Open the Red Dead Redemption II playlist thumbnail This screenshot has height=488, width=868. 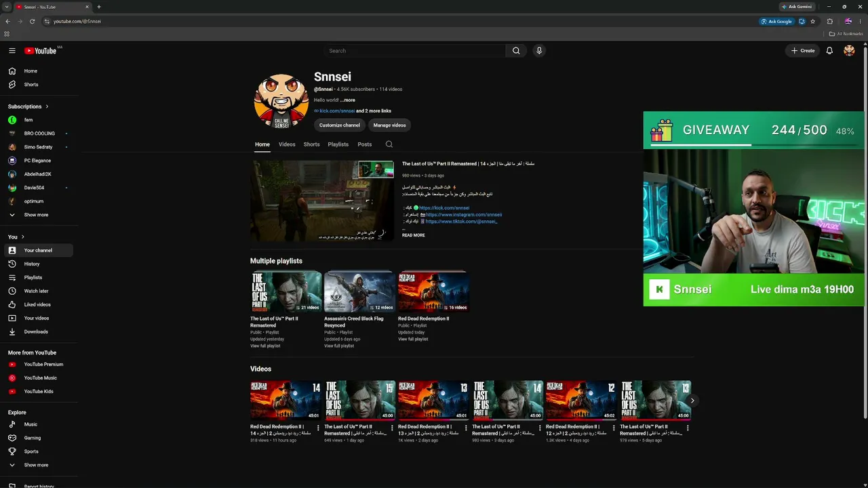(x=433, y=291)
